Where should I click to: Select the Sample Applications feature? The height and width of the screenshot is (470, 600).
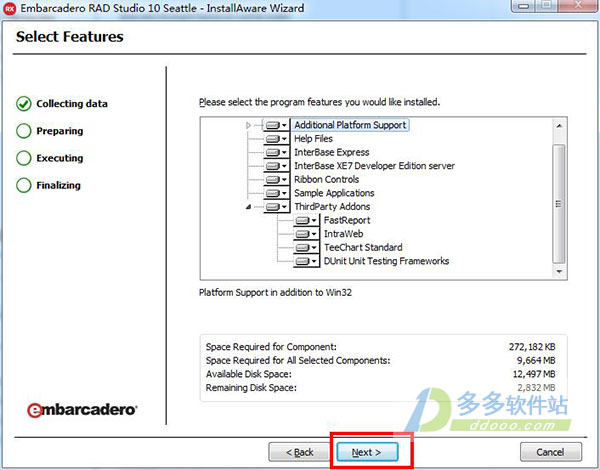point(334,193)
